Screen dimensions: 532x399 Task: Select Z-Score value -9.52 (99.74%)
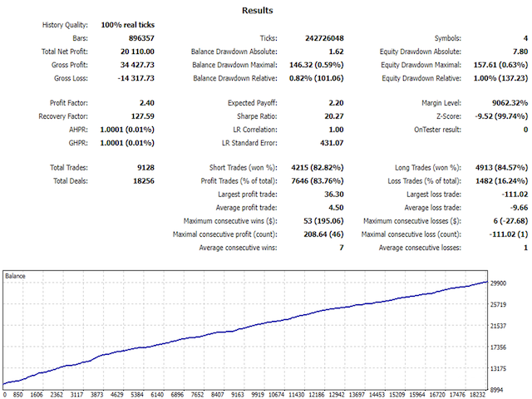click(501, 116)
